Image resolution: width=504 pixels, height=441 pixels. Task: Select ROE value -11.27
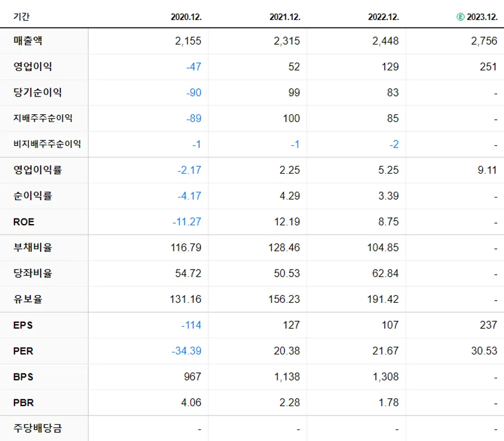click(187, 222)
